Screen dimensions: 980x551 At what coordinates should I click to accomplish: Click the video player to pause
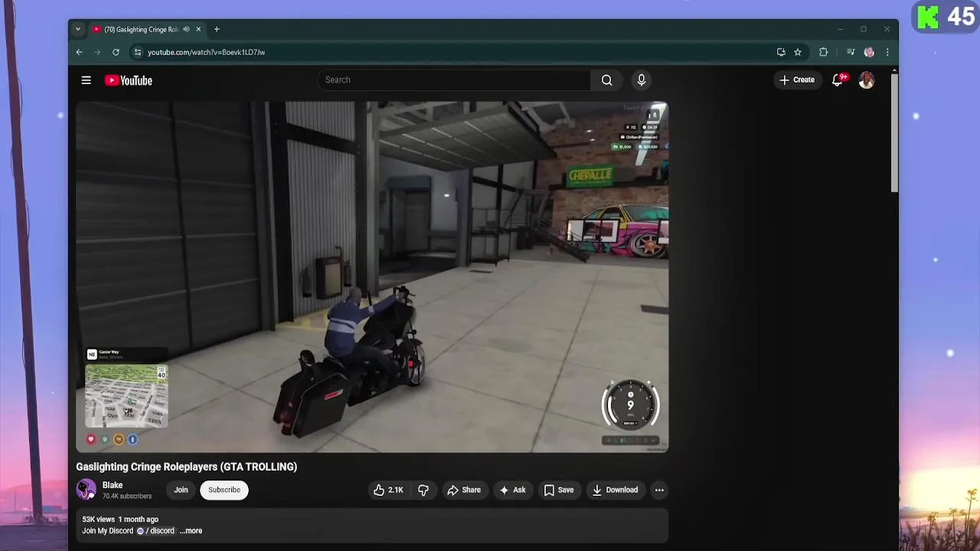tap(372, 277)
